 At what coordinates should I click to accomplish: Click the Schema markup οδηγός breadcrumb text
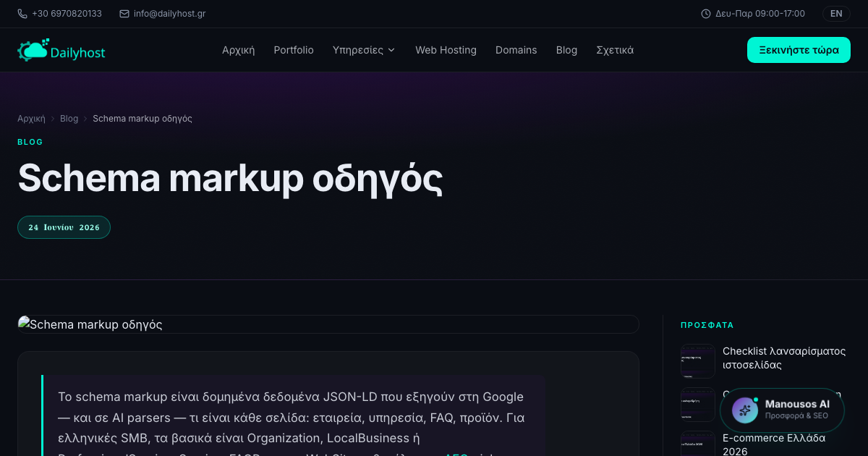[x=142, y=119]
